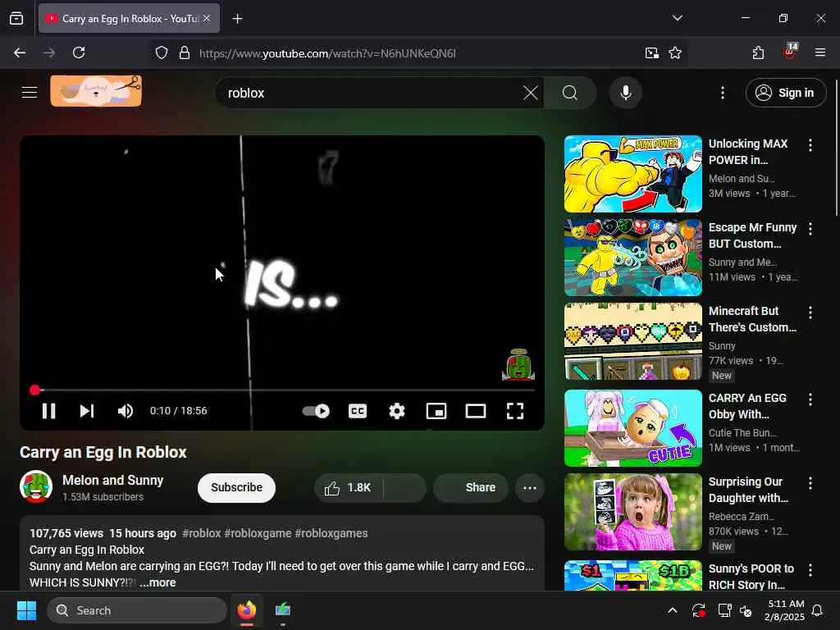
Task: Select the Carry an Egg In Roblox tab
Action: tap(129, 18)
